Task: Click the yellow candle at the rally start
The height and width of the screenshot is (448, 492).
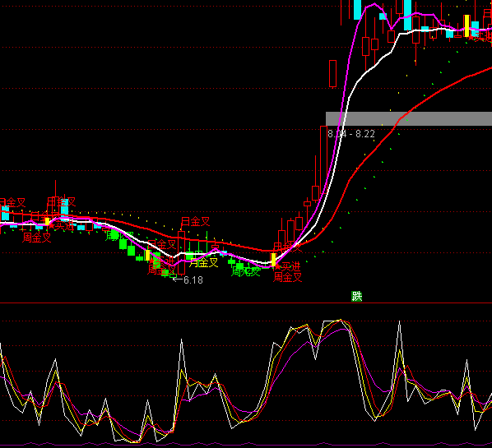Action: pyautogui.click(x=273, y=260)
